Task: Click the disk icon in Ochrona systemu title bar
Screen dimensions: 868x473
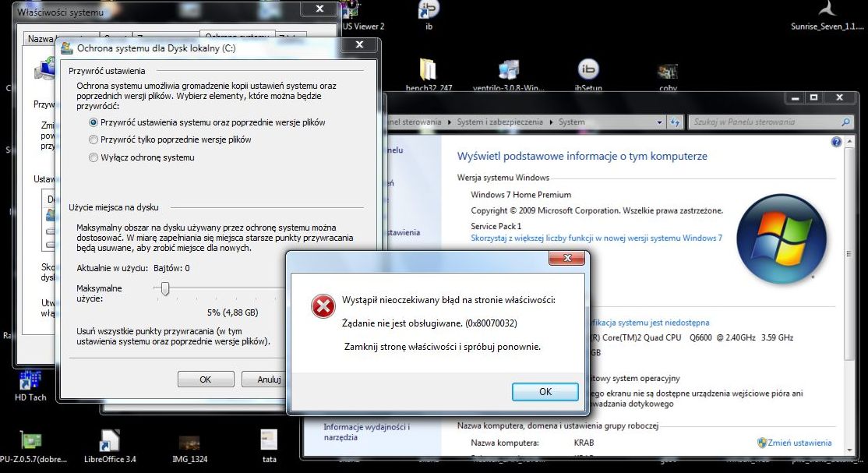Action: point(67,48)
